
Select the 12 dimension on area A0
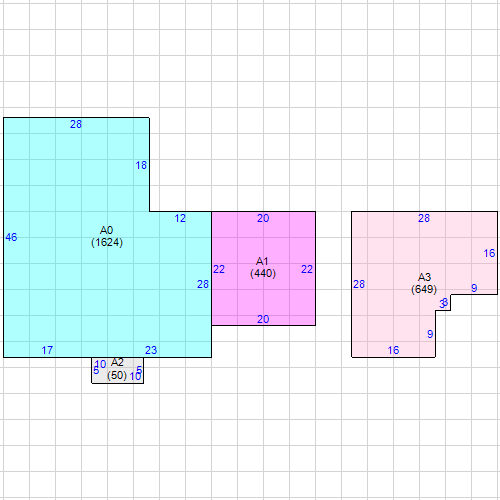click(x=180, y=218)
